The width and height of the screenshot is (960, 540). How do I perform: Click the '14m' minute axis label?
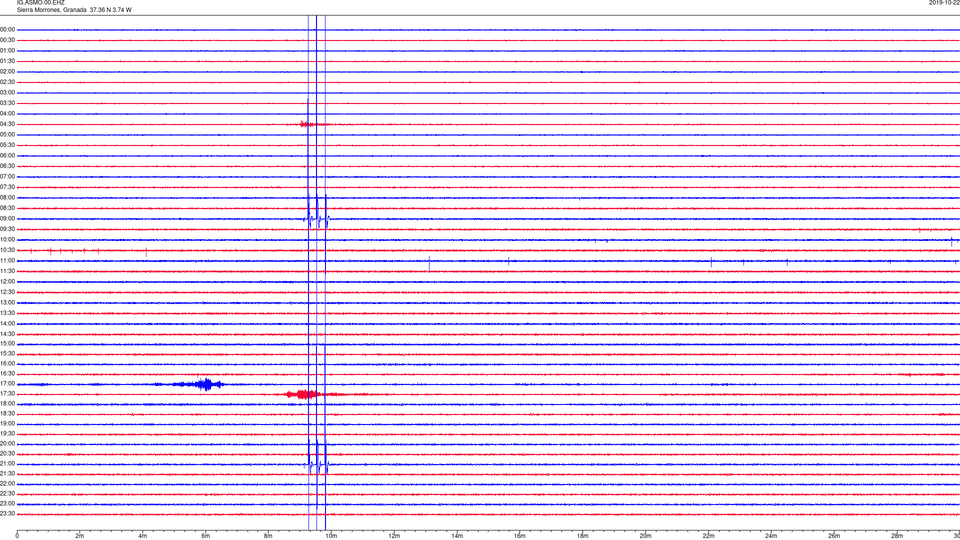[x=457, y=536]
